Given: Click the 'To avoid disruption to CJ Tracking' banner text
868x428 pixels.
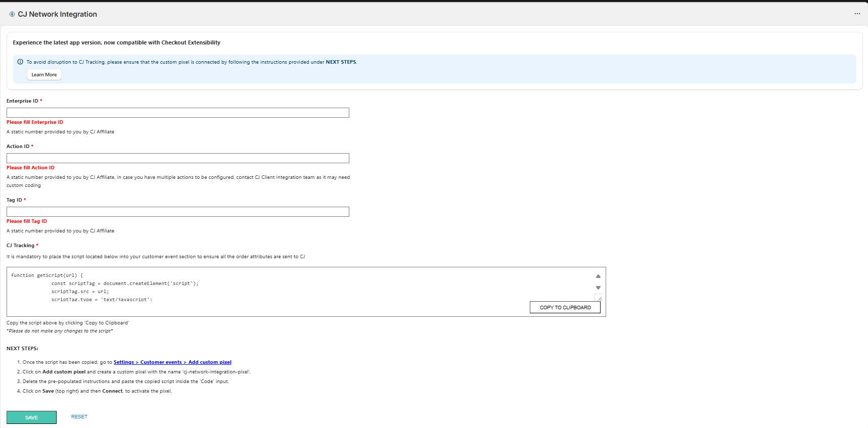Looking at the screenshot, I should tap(192, 62).
